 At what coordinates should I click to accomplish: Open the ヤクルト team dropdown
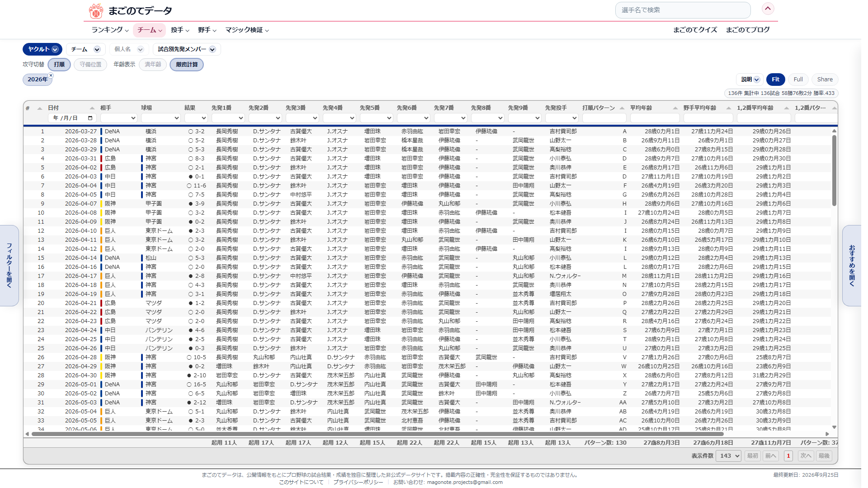[42, 49]
